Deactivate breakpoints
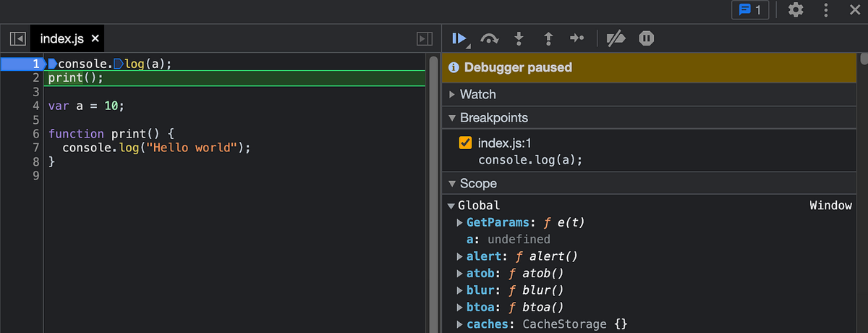Image resolution: width=868 pixels, height=333 pixels. pos(616,38)
